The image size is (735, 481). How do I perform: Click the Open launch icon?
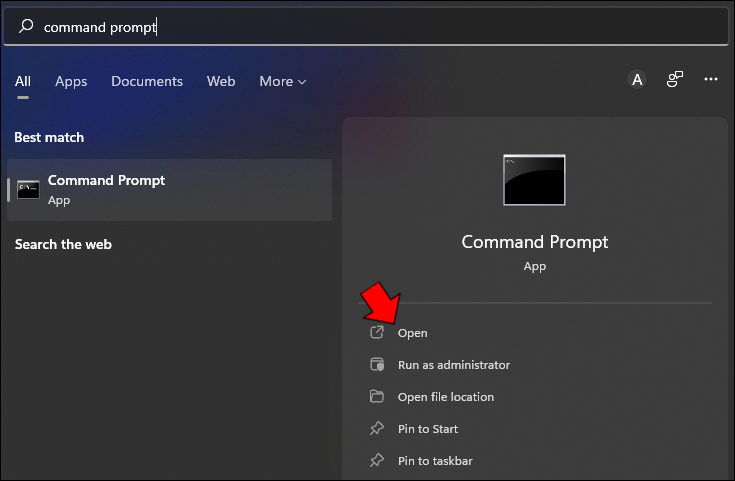point(377,333)
